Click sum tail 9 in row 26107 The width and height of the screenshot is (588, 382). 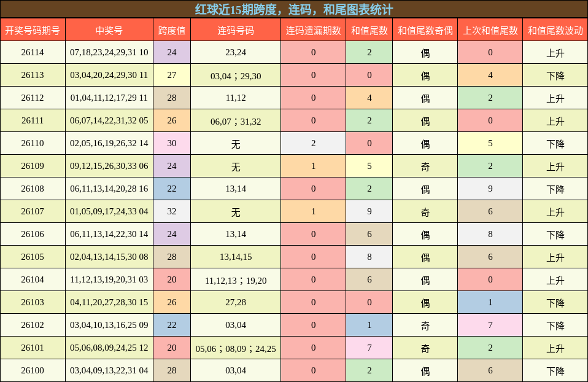pyautogui.click(x=369, y=211)
